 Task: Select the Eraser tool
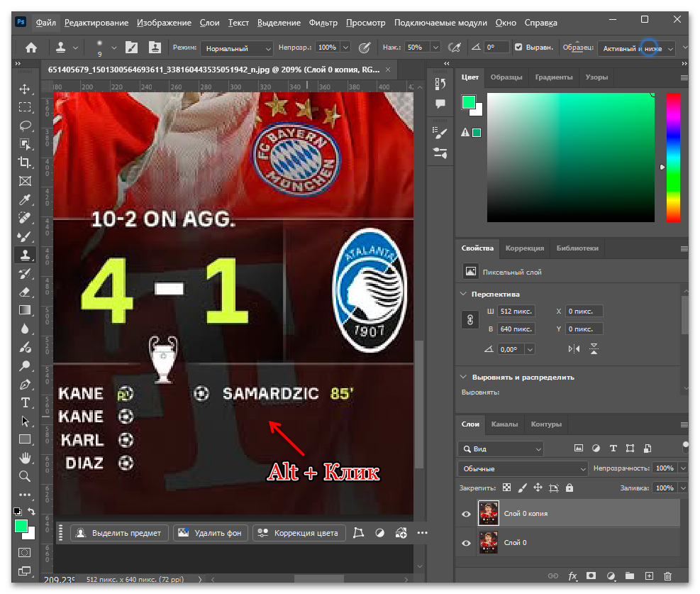tap(25, 292)
